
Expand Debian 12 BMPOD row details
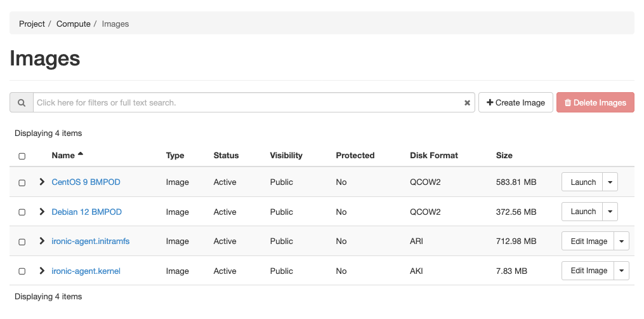point(42,212)
